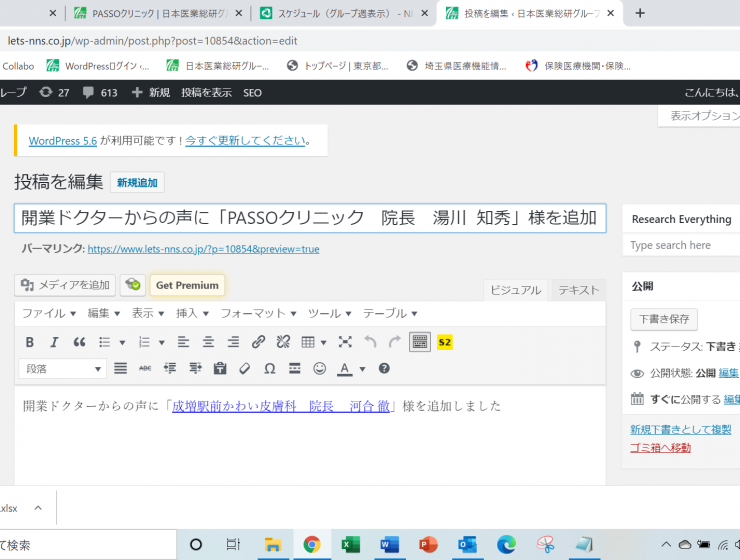The width and height of the screenshot is (740, 560).
Task: Click 新規下書きとして複製 link
Action: point(681,429)
